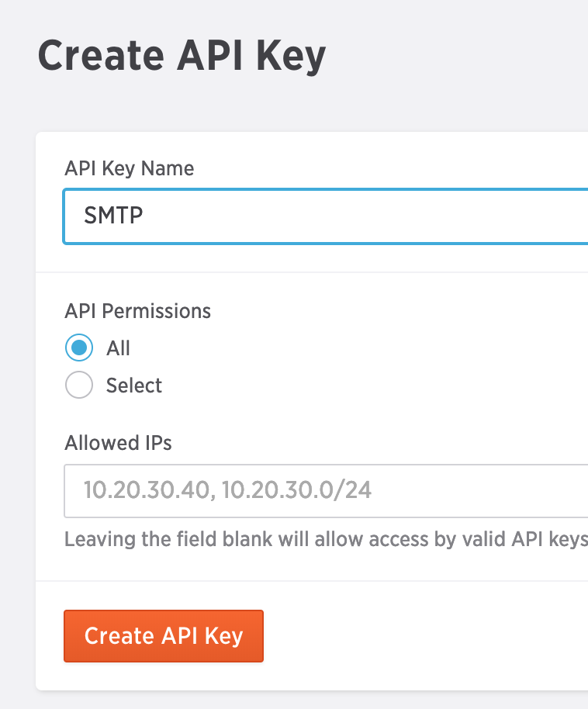Choose the Select permissions radio option
The width and height of the screenshot is (588, 709).
(x=79, y=385)
